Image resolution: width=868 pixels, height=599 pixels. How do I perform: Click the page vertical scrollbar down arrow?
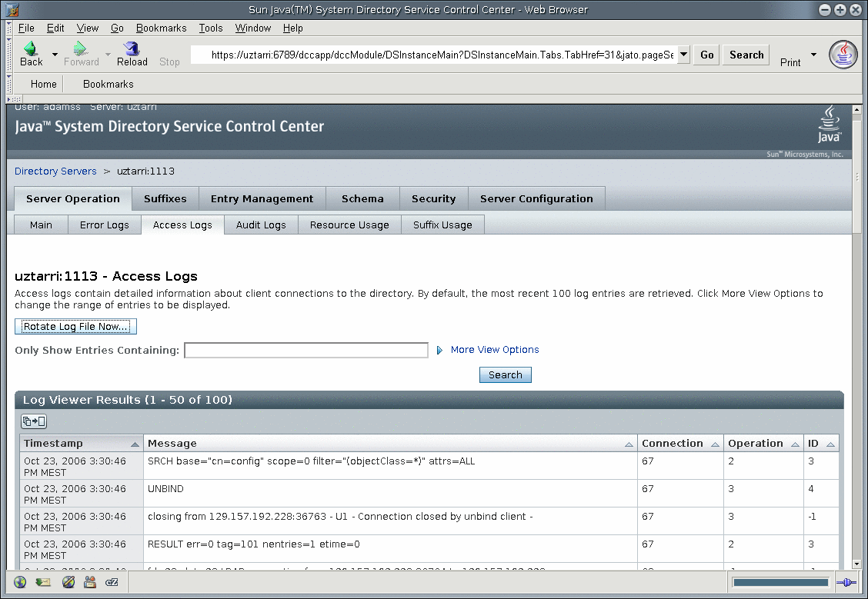857,564
